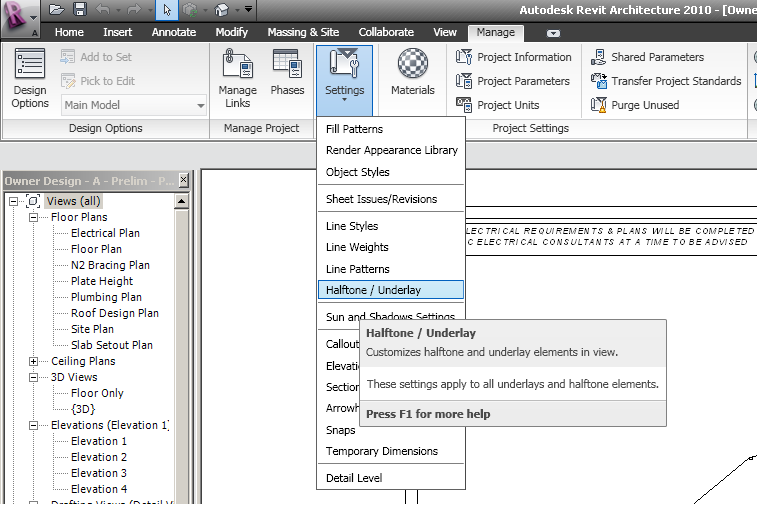Image resolution: width=757 pixels, height=505 pixels.
Task: Click the Undo arrow icon
Action: click(102, 9)
